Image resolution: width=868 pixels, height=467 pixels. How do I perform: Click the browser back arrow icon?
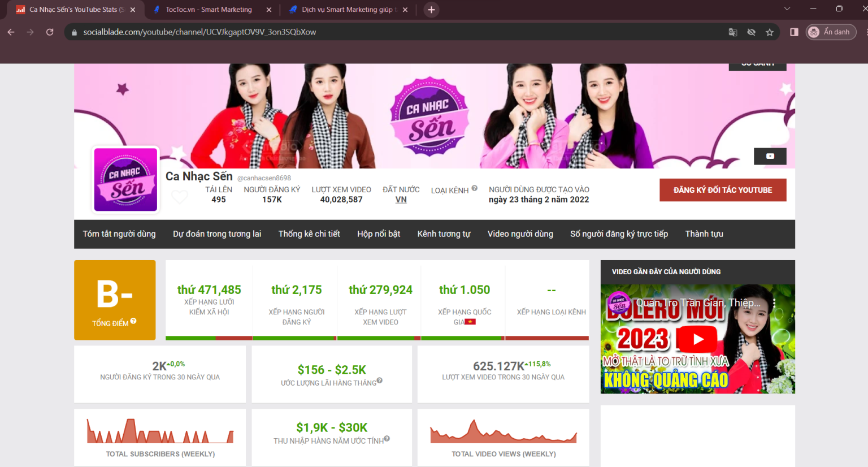[x=11, y=32]
